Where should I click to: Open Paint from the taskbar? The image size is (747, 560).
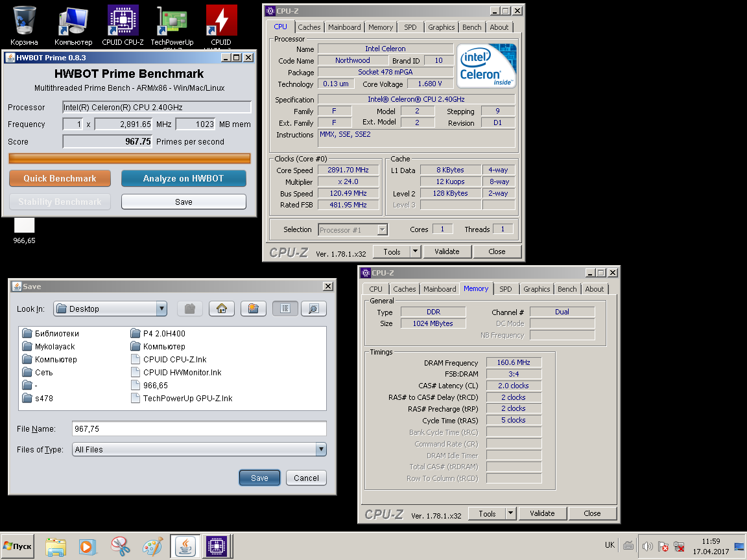click(x=152, y=546)
